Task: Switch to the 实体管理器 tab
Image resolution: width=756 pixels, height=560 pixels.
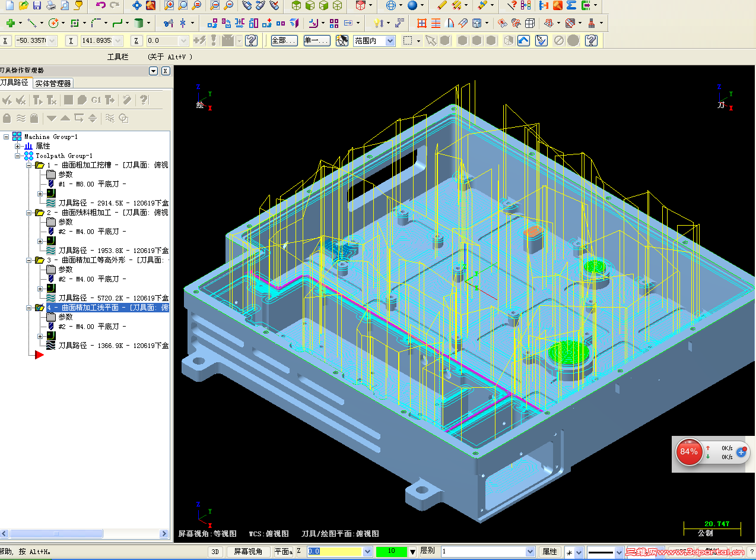Action: (53, 83)
